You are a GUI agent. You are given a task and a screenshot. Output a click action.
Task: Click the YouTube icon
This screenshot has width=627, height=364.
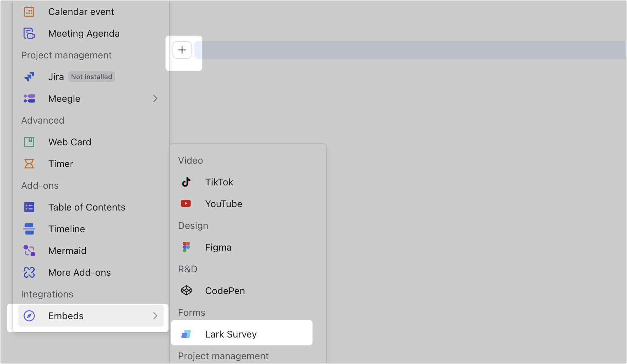pyautogui.click(x=186, y=203)
